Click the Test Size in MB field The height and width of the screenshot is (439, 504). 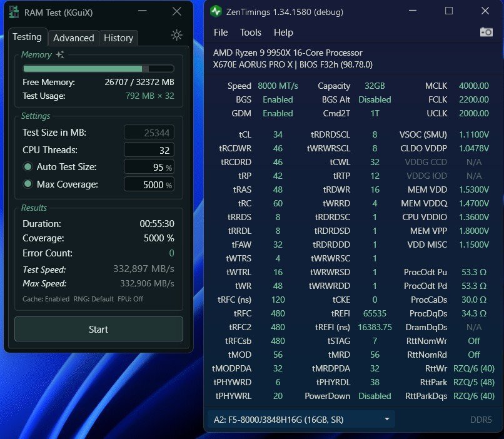(149, 133)
